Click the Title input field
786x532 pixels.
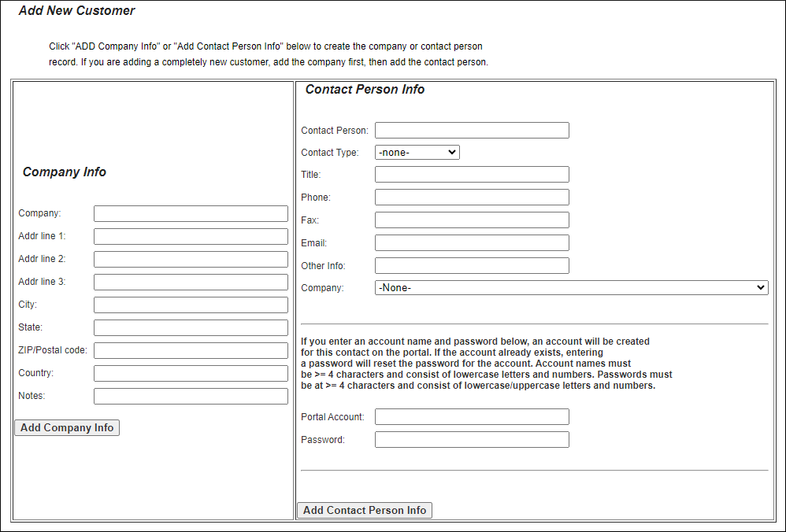click(x=471, y=174)
